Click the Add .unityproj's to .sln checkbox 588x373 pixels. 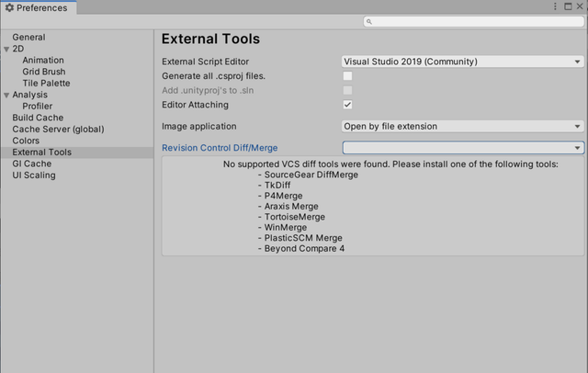pyautogui.click(x=347, y=91)
